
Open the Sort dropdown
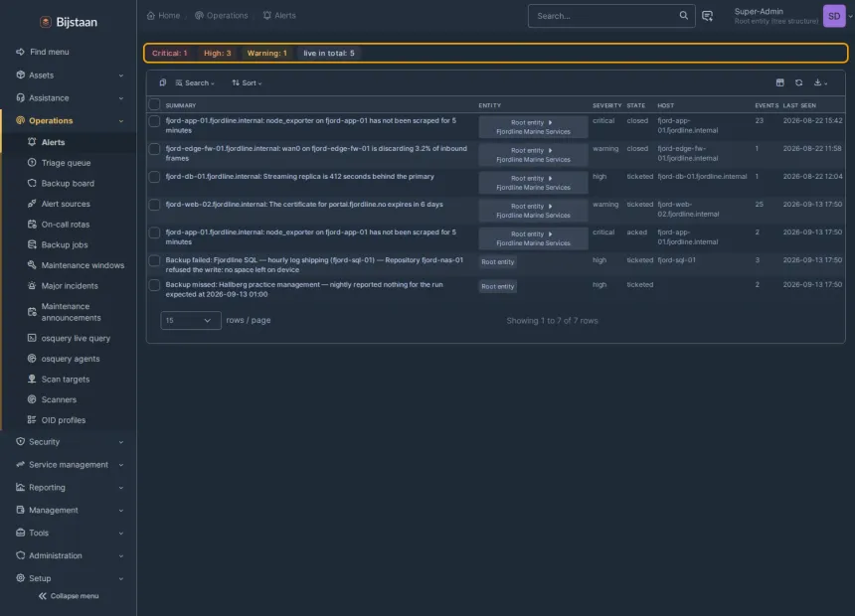[247, 82]
